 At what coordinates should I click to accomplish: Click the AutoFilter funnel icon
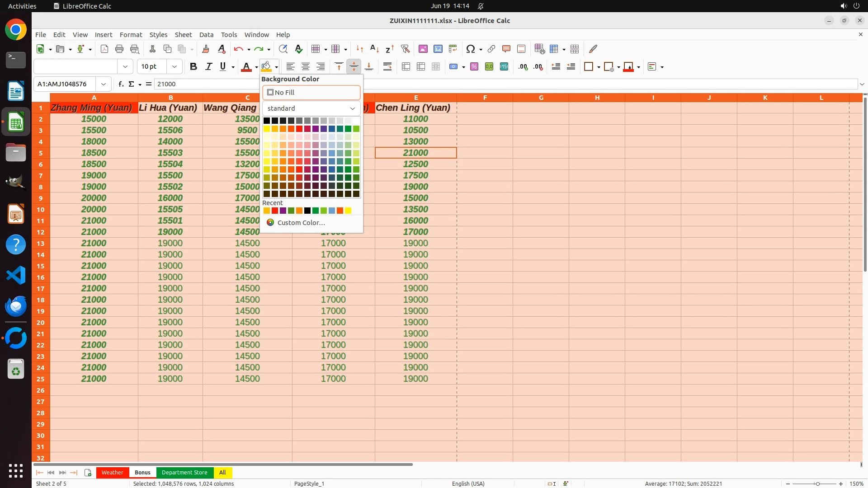(x=405, y=49)
